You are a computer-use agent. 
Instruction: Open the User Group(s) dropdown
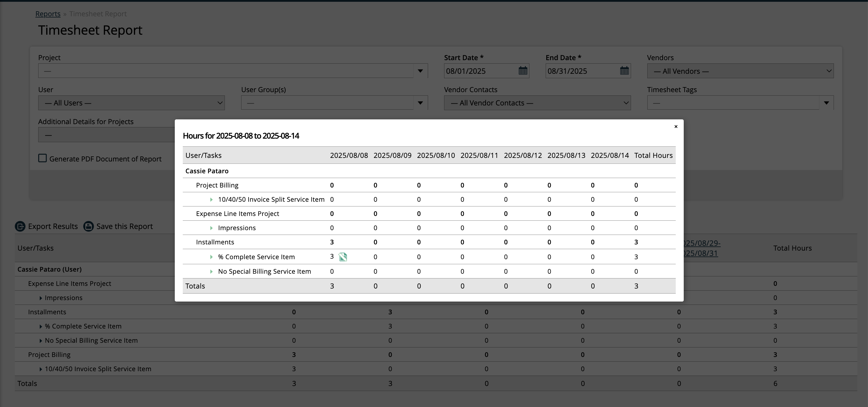pos(420,103)
